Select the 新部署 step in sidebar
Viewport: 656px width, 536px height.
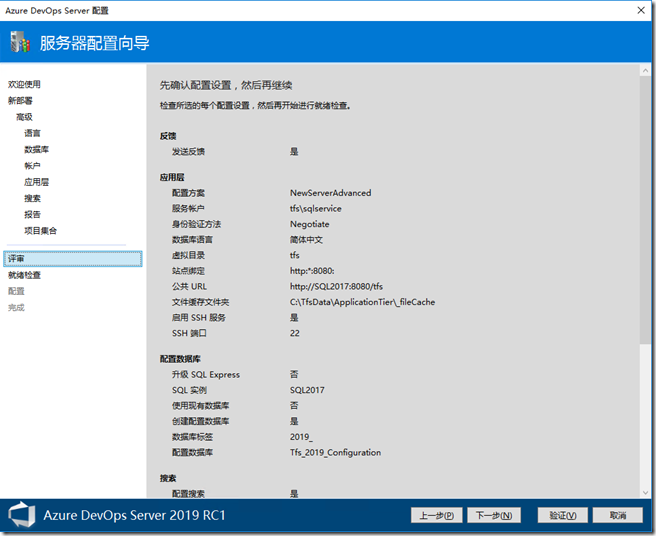pyautogui.click(x=20, y=101)
